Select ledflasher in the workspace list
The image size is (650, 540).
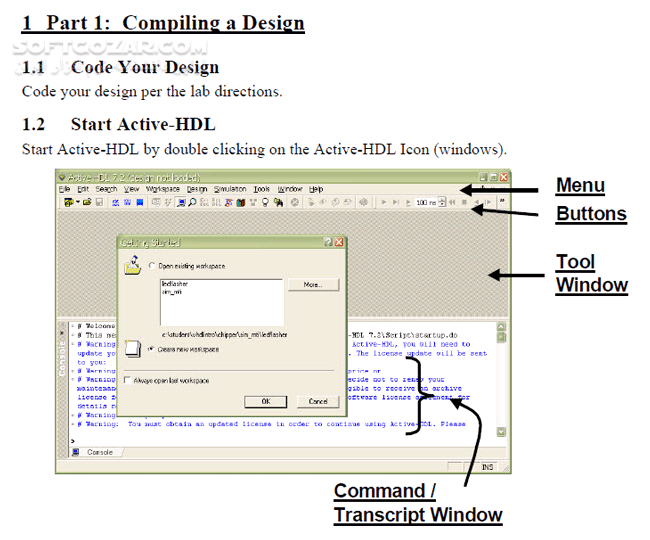point(175,285)
